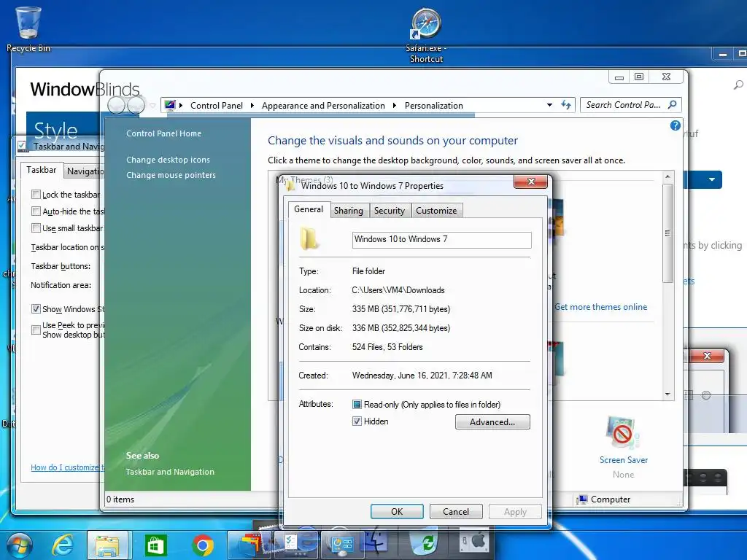This screenshot has width=747, height=560.
Task: Select the Control Panel taskbar button
Action: coord(343,545)
